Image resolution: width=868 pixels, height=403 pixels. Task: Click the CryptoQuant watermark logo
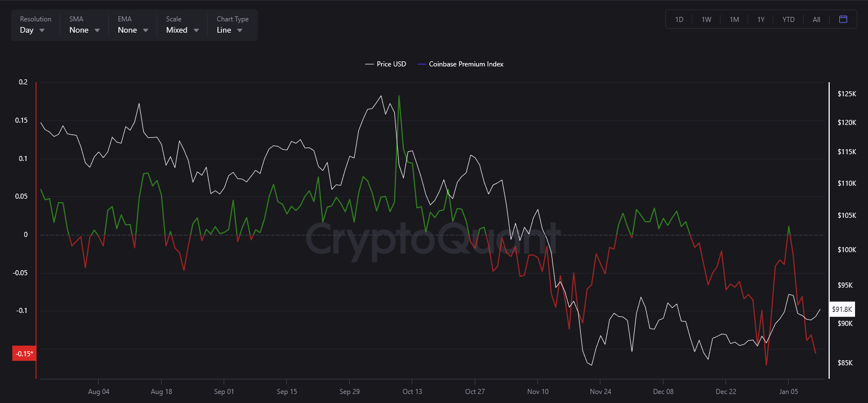(433, 238)
